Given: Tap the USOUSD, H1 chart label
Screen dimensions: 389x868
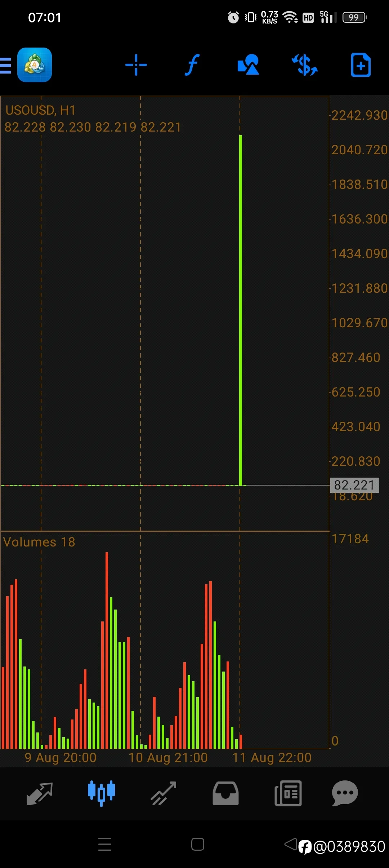Looking at the screenshot, I should click(40, 110).
